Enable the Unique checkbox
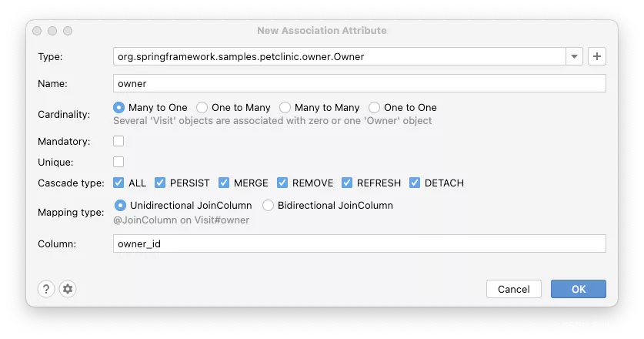The width and height of the screenshot is (644, 339). point(118,163)
